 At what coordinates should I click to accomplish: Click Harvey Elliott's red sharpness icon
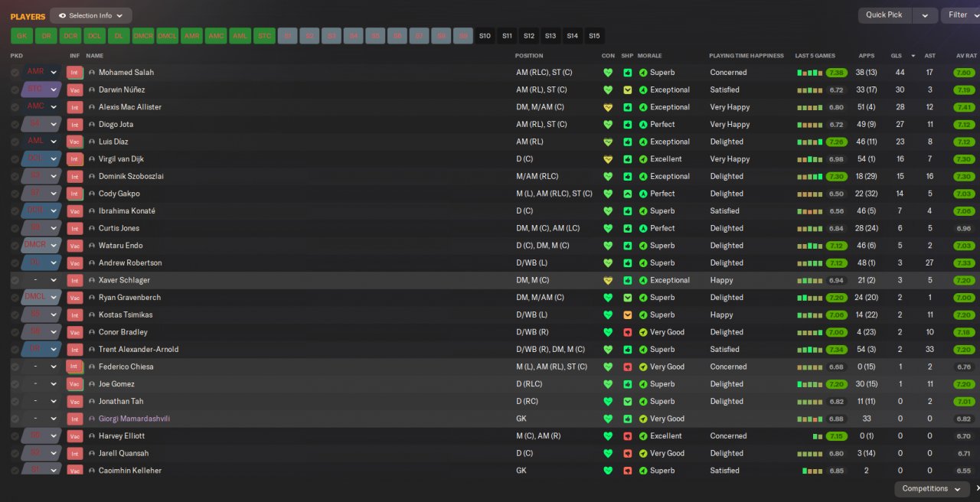pyautogui.click(x=627, y=436)
